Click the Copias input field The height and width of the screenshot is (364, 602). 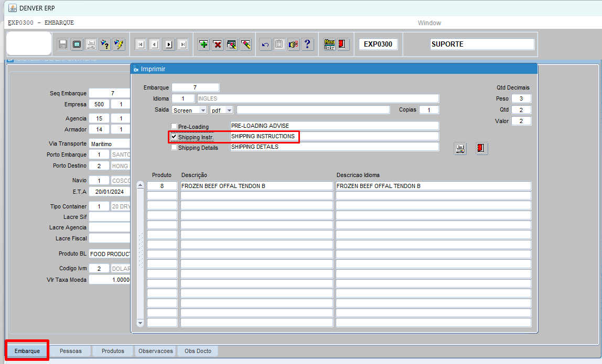pyautogui.click(x=429, y=109)
